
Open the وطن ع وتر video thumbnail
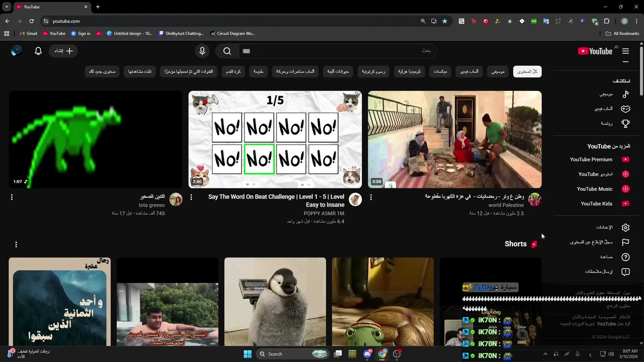point(455,139)
